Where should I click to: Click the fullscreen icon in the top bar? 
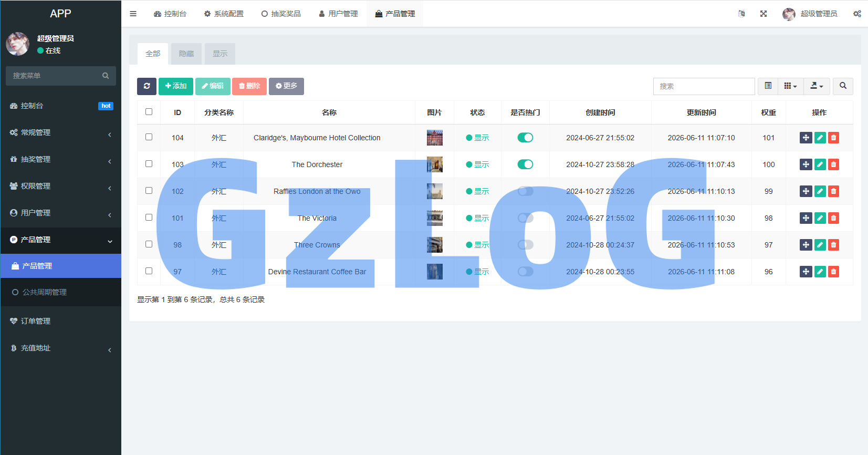(x=764, y=14)
